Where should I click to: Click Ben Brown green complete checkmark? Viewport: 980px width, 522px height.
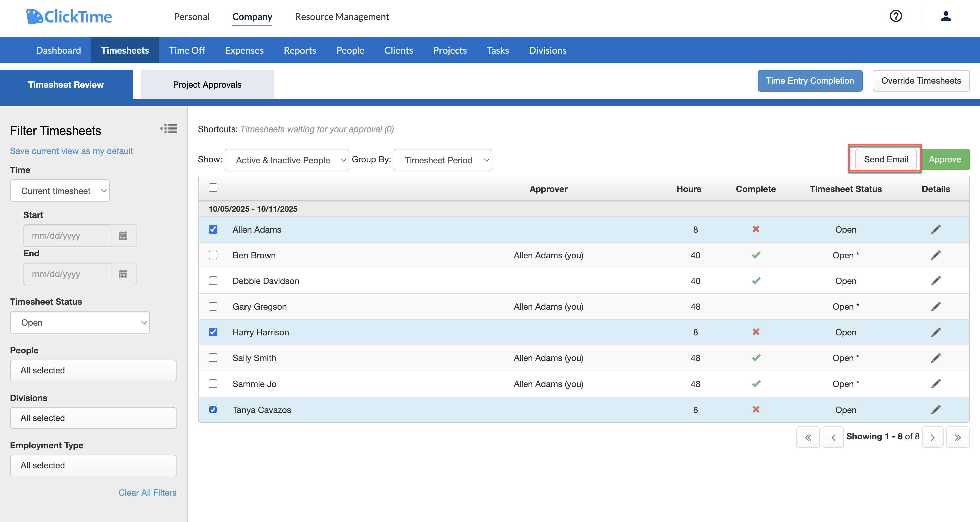pos(756,255)
